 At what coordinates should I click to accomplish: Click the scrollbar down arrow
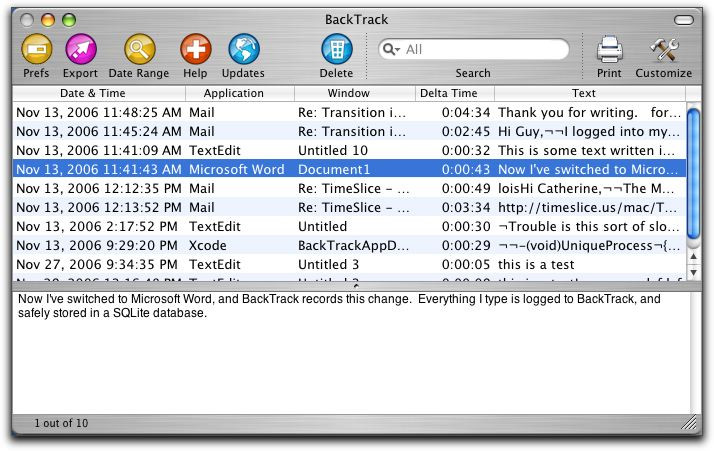[693, 272]
